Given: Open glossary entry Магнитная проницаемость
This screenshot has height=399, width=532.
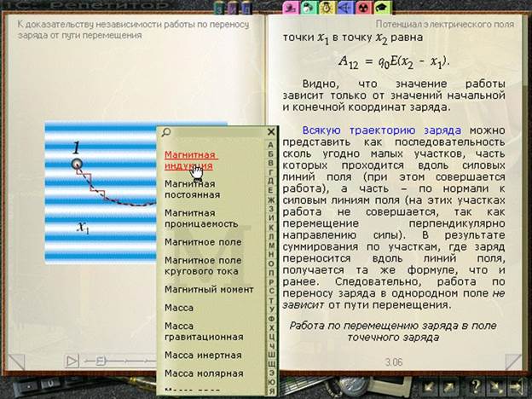Looking at the screenshot, I should tap(201, 218).
